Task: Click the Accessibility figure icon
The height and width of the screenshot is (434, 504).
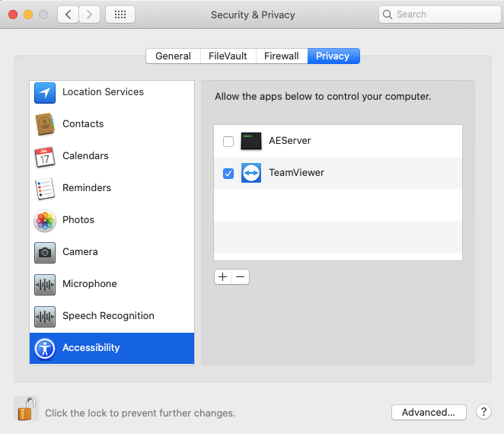Action: tap(45, 349)
